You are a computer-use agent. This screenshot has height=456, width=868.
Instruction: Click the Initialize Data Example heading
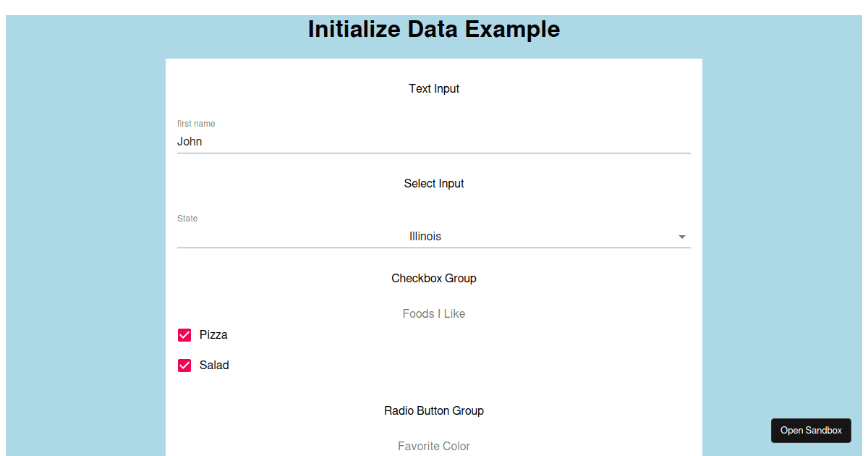click(434, 30)
